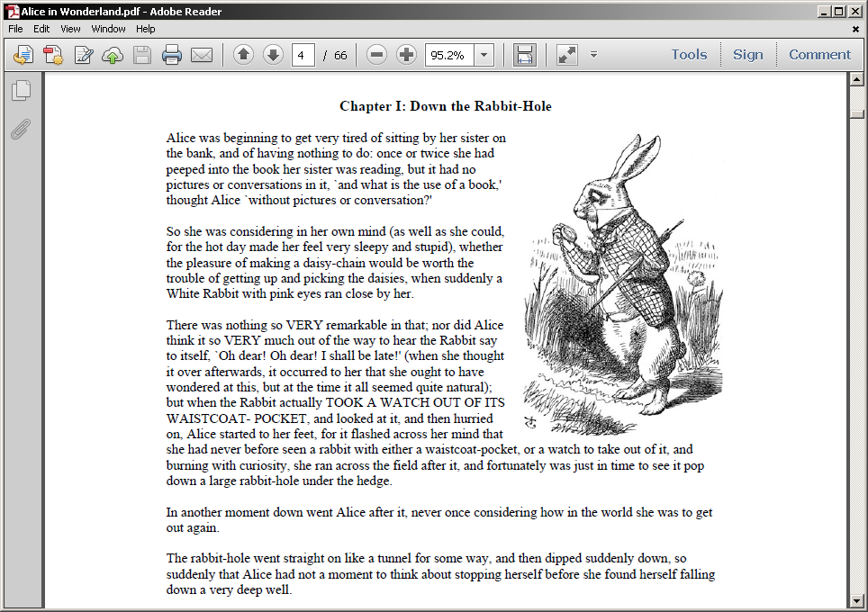This screenshot has height=612, width=868.
Task: Click the Save file floppy icon
Action: 142,55
